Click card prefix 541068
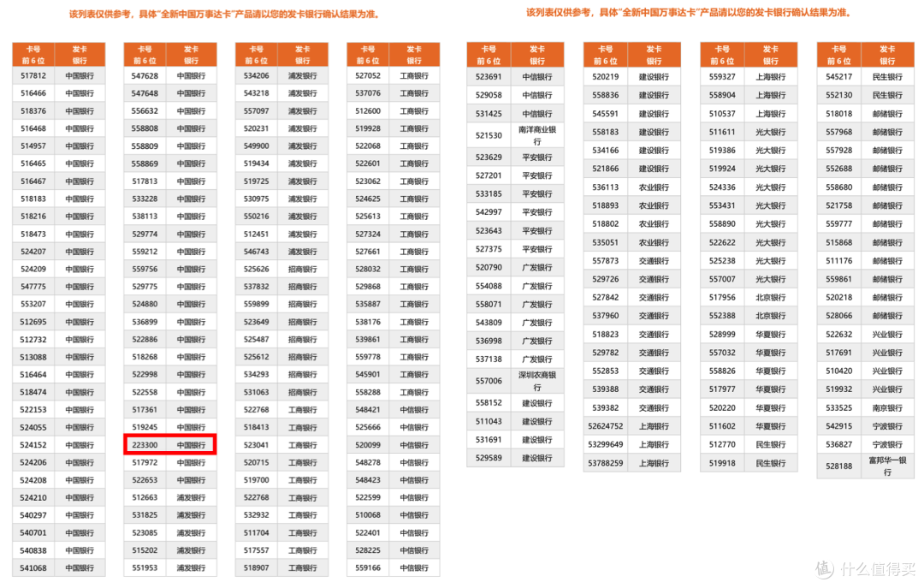This screenshot has height=588, width=924. pos(33,568)
